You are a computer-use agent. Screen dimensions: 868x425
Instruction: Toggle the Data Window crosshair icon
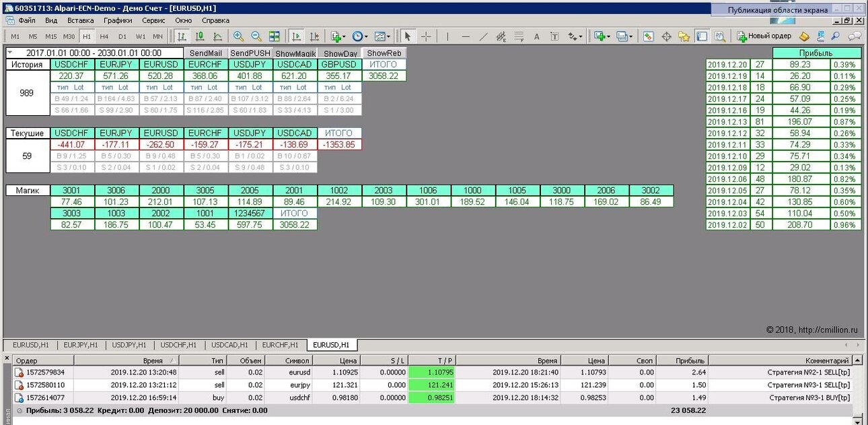pos(666,36)
